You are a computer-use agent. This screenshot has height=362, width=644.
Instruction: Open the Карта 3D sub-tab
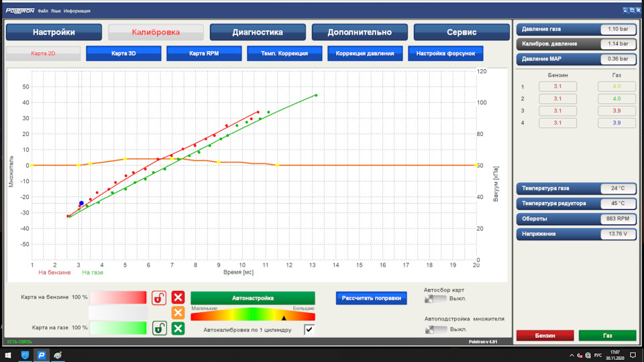pyautogui.click(x=123, y=54)
